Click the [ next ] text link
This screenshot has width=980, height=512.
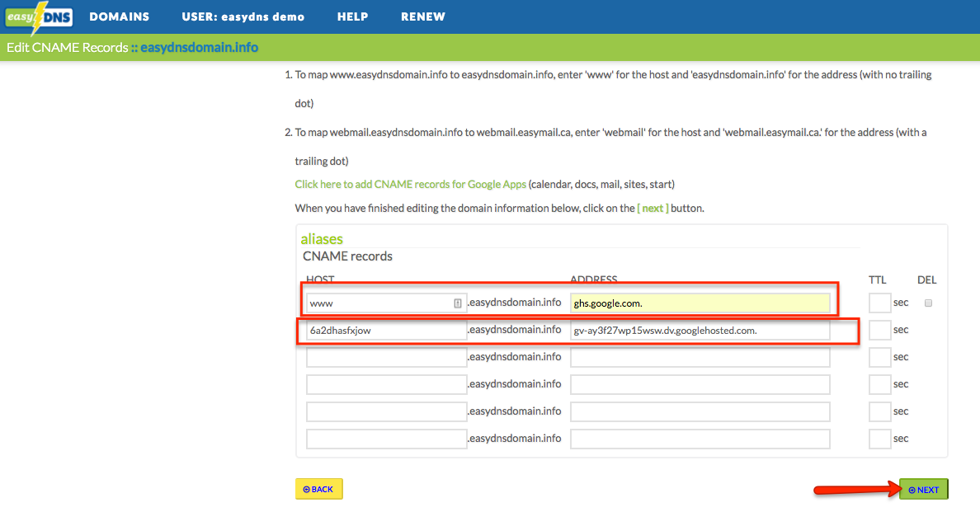(653, 208)
